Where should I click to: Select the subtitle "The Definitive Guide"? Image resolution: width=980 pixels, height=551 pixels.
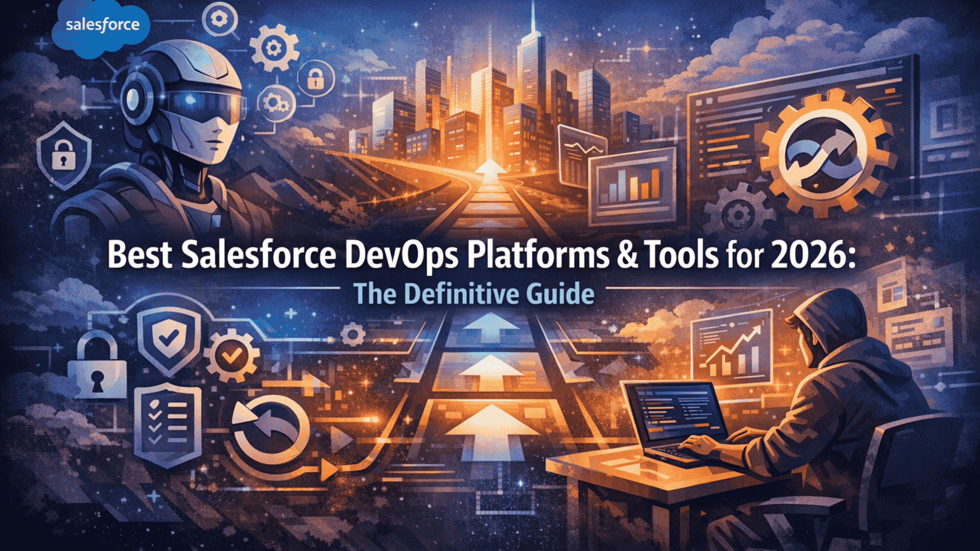[474, 293]
